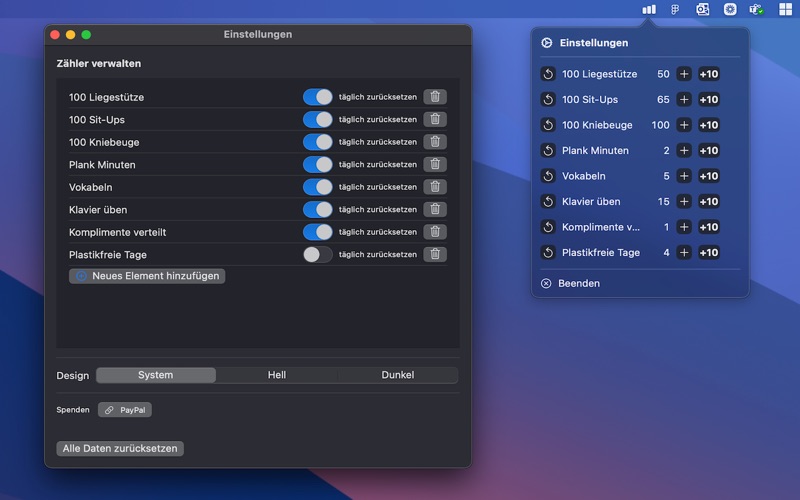
Task: Reset the 100 Sit-Ups counter in the popup
Action: [x=548, y=99]
